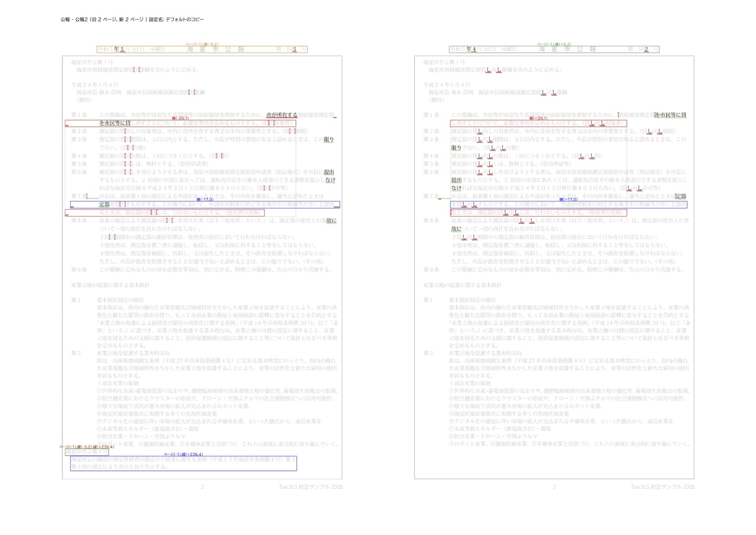Image resolution: width=756 pixels, height=535 pixels.
Task: Click the blue box with 海星市公の施設 text
Action: pyautogui.click(x=183, y=463)
